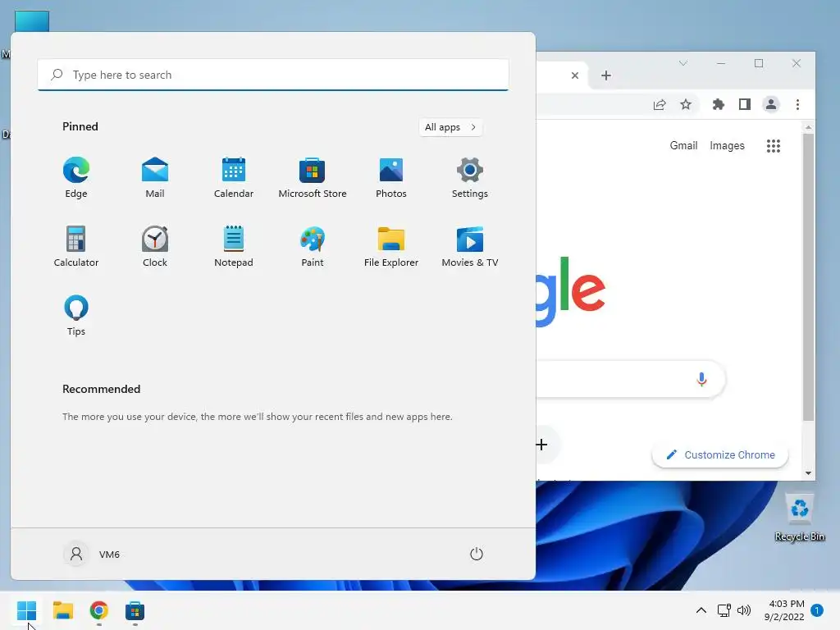
Task: Expand the All apps list
Action: pos(450,127)
